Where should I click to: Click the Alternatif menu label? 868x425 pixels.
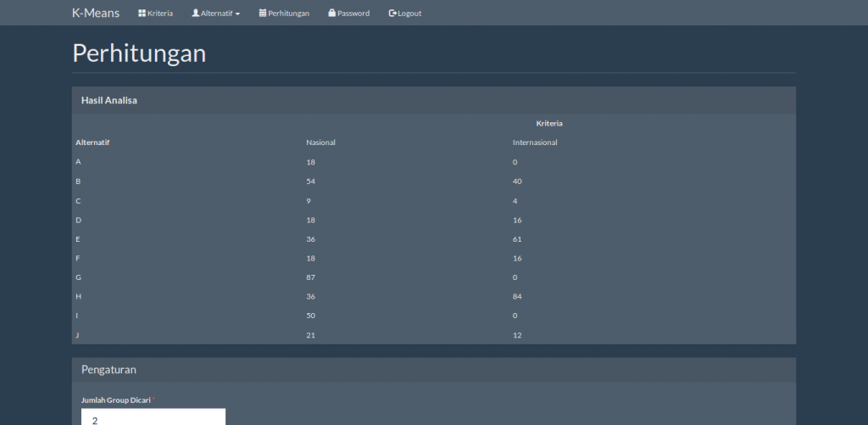point(216,14)
